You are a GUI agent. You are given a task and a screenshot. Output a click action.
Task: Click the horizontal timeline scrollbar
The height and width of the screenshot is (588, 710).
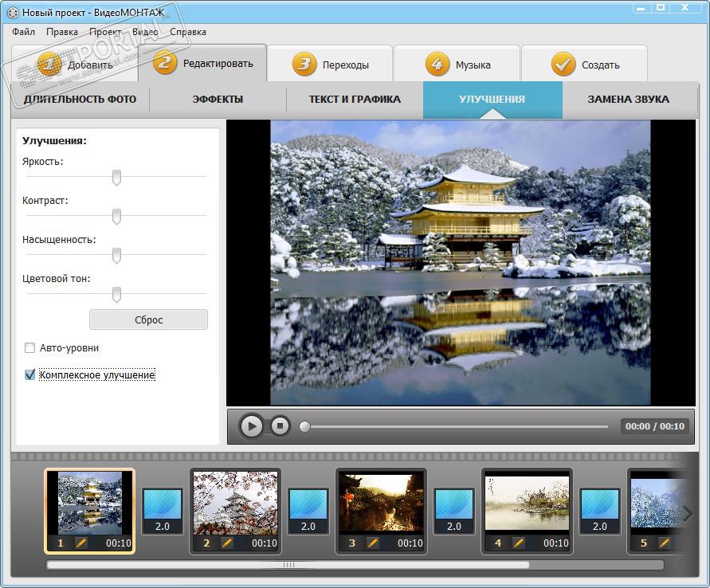point(288,565)
